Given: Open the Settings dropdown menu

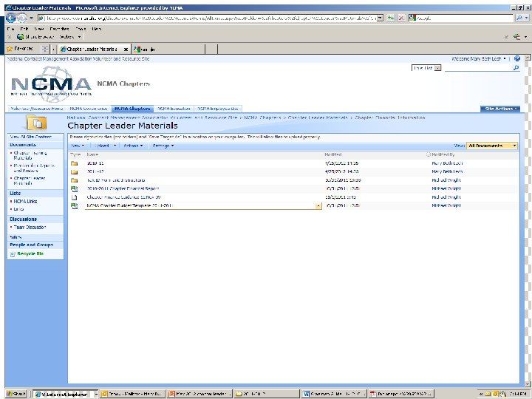Looking at the screenshot, I should click(x=163, y=146).
